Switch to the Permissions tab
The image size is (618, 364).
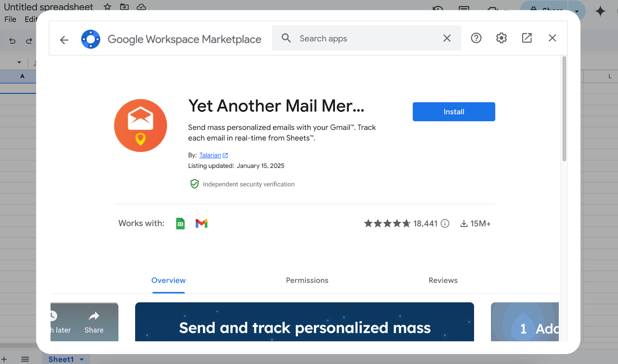(x=307, y=281)
